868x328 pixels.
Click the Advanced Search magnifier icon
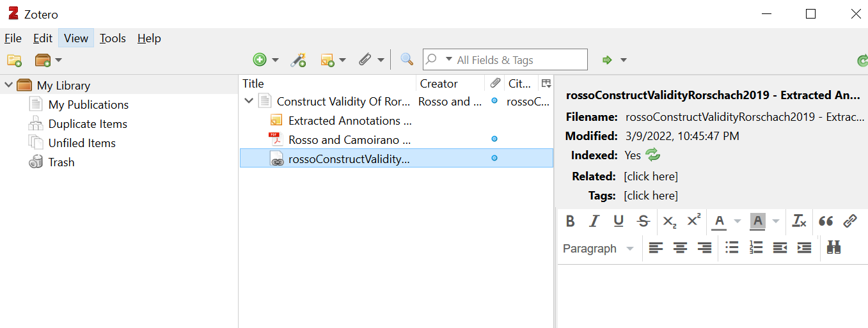pyautogui.click(x=407, y=59)
